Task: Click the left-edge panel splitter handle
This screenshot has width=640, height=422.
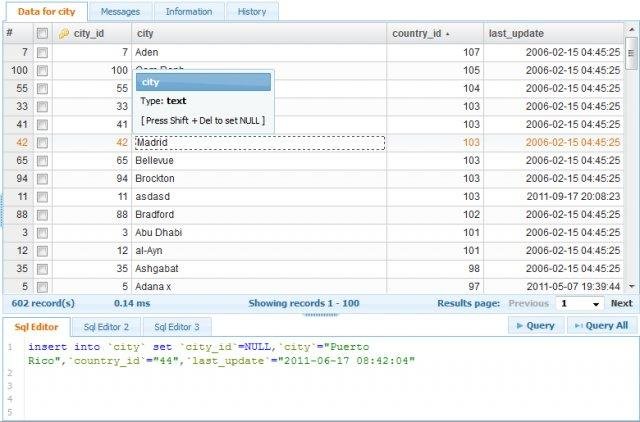Action: point(2,210)
